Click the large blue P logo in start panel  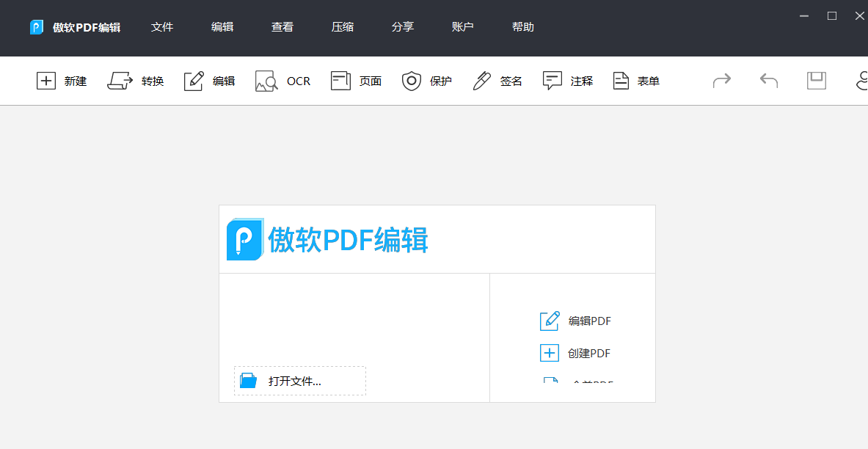point(245,239)
